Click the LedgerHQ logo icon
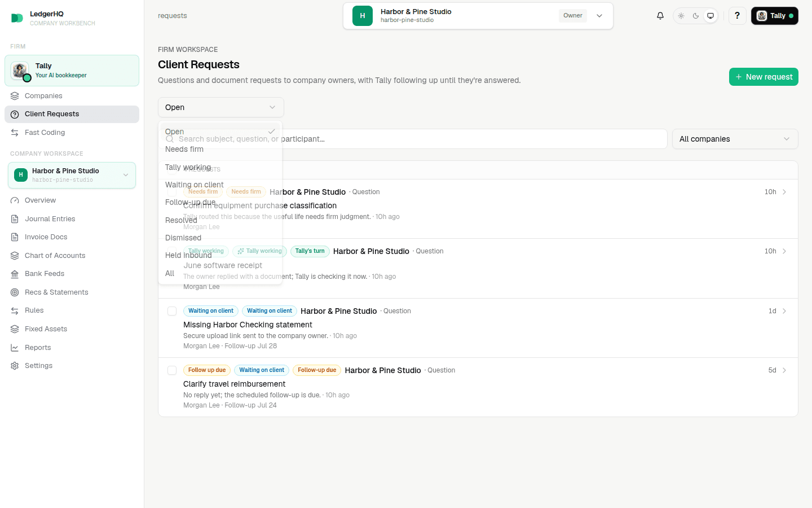 [x=17, y=18]
